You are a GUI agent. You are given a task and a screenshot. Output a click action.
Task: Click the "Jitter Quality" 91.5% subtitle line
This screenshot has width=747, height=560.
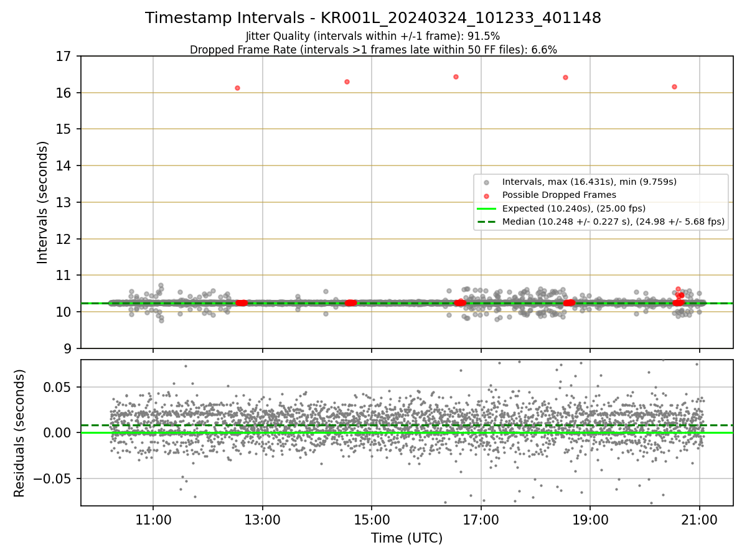click(373, 36)
